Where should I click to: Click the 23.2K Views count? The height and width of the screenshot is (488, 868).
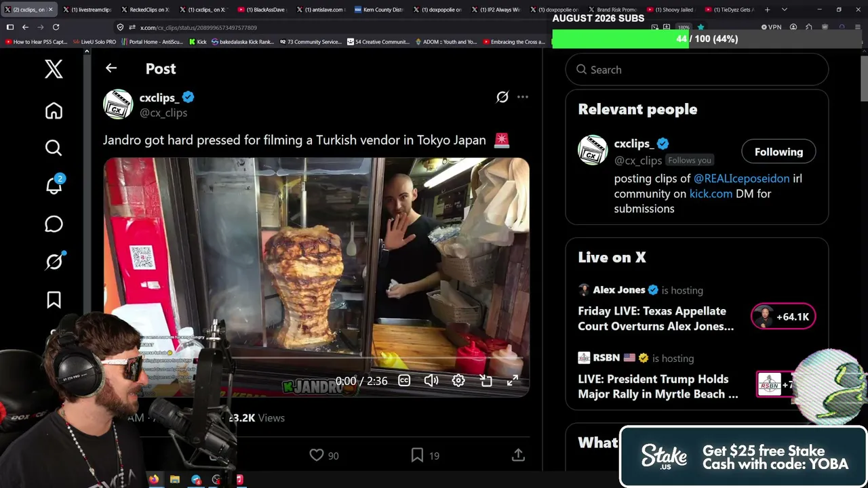point(256,418)
